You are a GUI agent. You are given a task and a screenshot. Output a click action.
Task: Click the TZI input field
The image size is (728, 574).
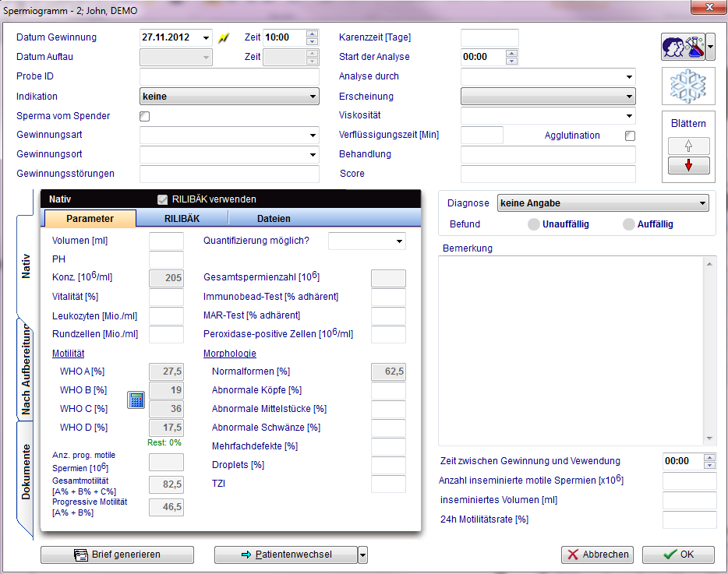tap(389, 484)
